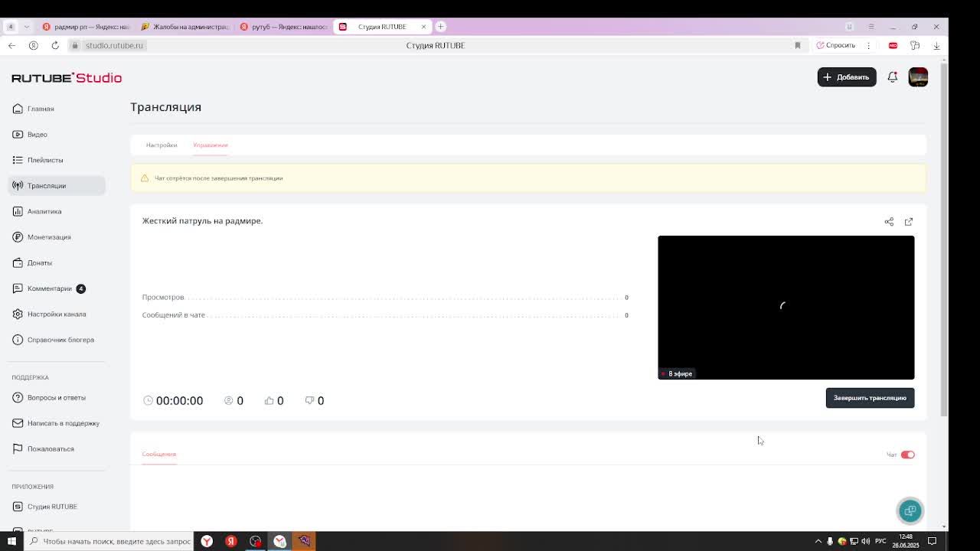980x551 pixels.
Task: Click the studio.rutube.ru address field
Action: click(114, 45)
